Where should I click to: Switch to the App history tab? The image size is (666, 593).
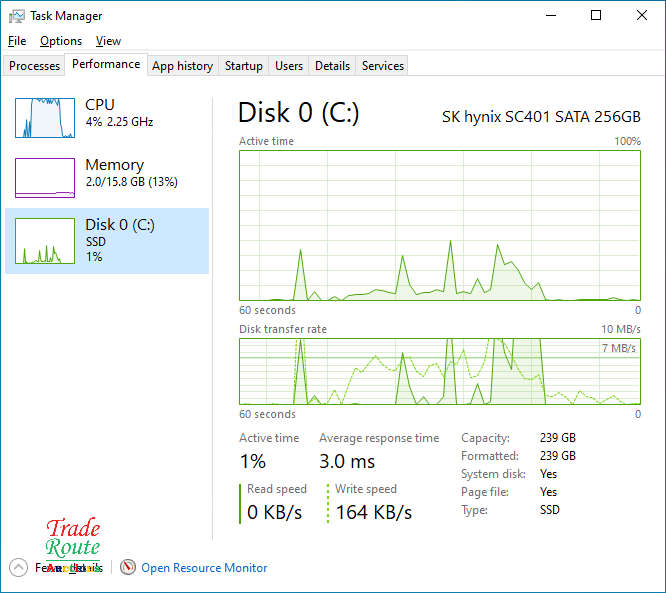pyautogui.click(x=183, y=66)
